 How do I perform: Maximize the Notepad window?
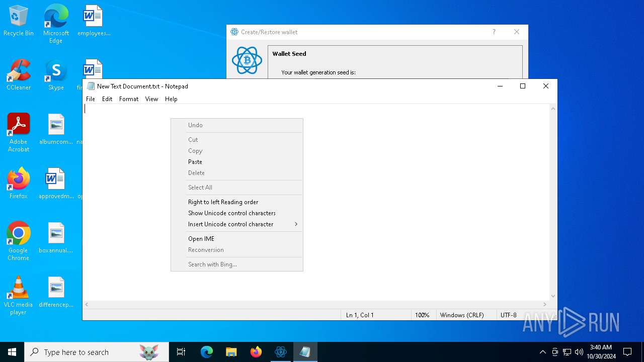523,86
